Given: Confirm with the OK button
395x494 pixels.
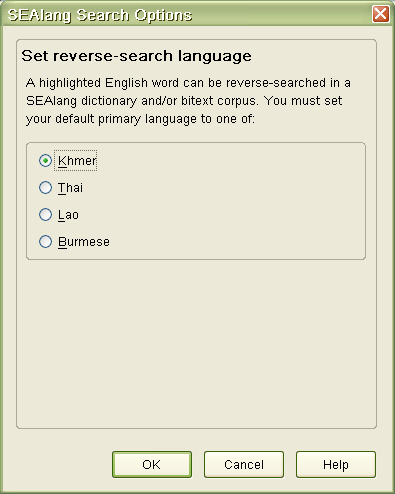Looking at the screenshot, I should click(x=152, y=464).
